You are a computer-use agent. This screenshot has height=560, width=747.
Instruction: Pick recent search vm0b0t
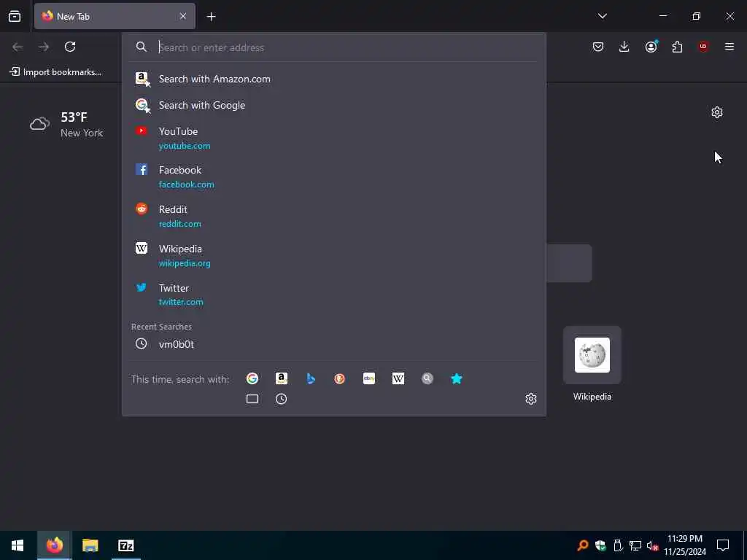[333, 344]
